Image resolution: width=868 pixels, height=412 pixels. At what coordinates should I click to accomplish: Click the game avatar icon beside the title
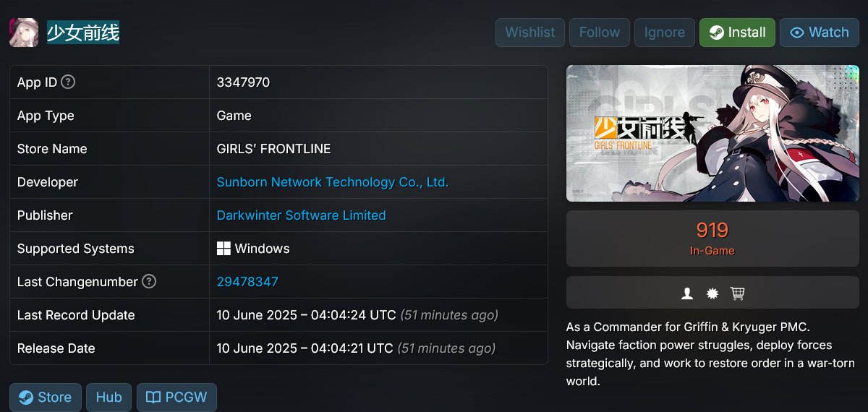coord(25,33)
